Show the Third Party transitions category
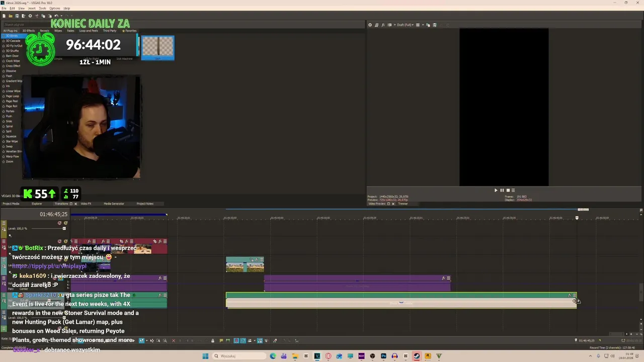Image resolution: width=644 pixels, height=362 pixels. pos(110,31)
